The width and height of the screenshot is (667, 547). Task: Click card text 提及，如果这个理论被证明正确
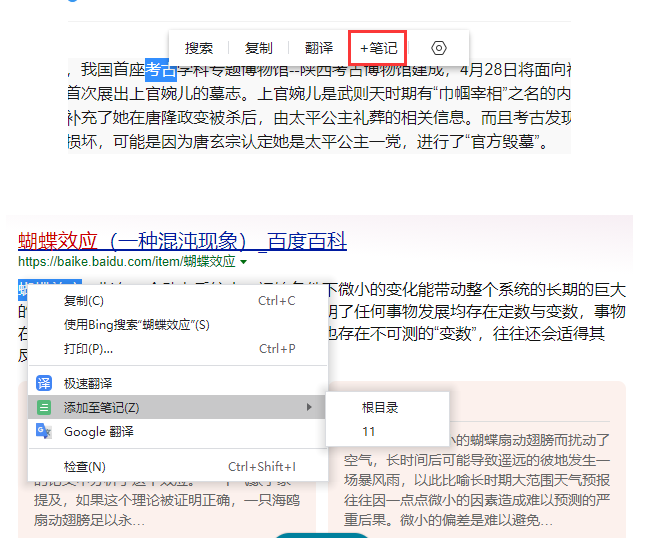point(167,500)
